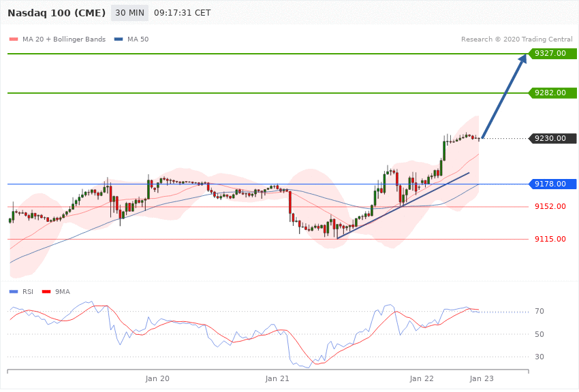The image size is (579, 392).
Task: Click the Jan 22 date axis label
Action: [422, 378]
